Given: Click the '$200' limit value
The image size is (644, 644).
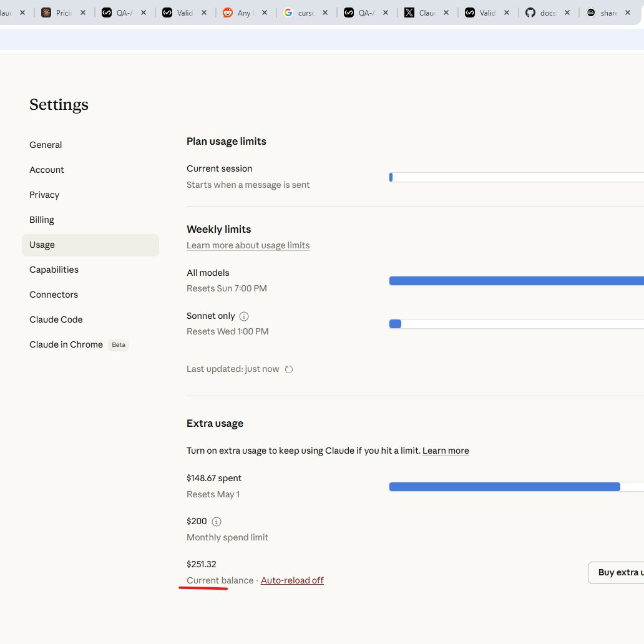Looking at the screenshot, I should tap(197, 521).
